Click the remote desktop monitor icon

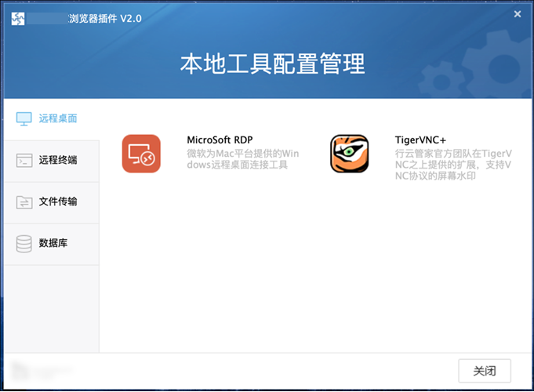[x=24, y=119]
